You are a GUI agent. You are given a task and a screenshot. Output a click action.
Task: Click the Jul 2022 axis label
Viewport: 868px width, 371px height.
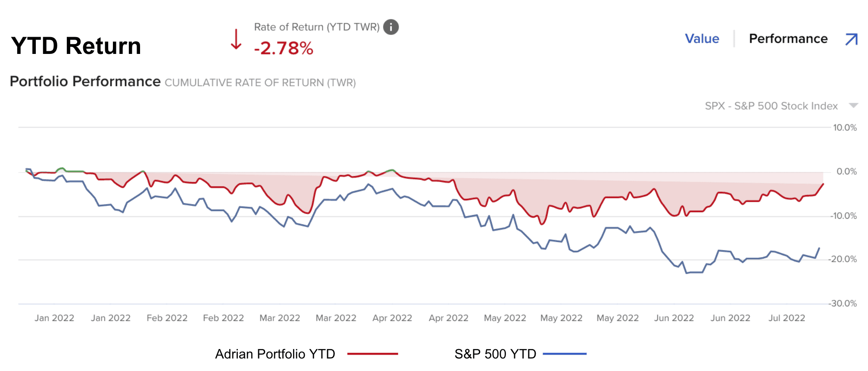point(787,318)
